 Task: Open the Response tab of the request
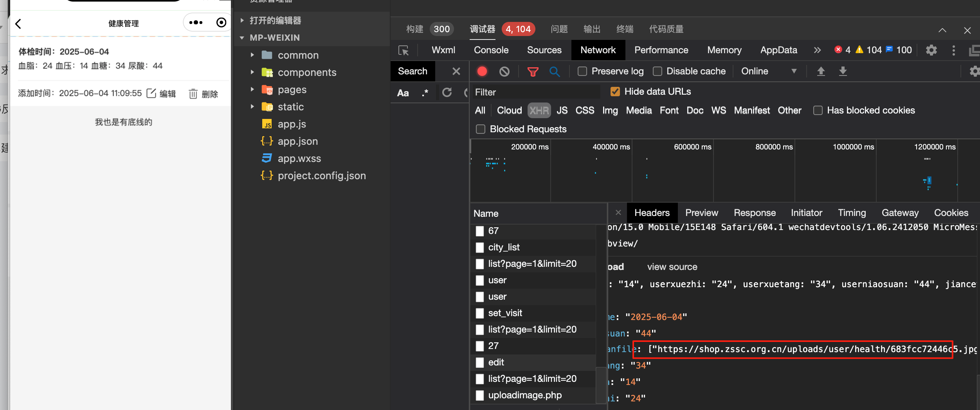[x=755, y=213]
